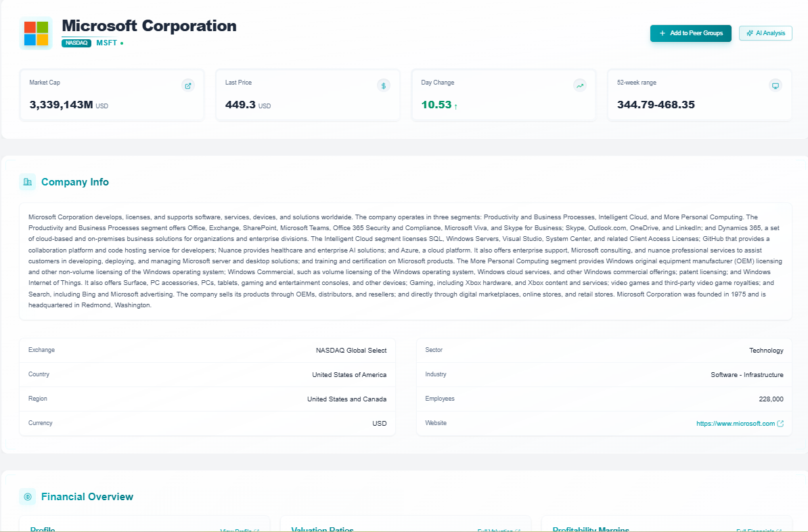Screen dimensions: 808x532
Task: Click the Microsoft logo icon
Action: tap(36, 34)
